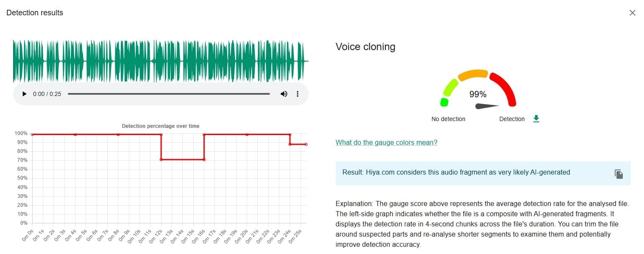Download the detection report
This screenshot has width=644, height=254.
(x=536, y=119)
